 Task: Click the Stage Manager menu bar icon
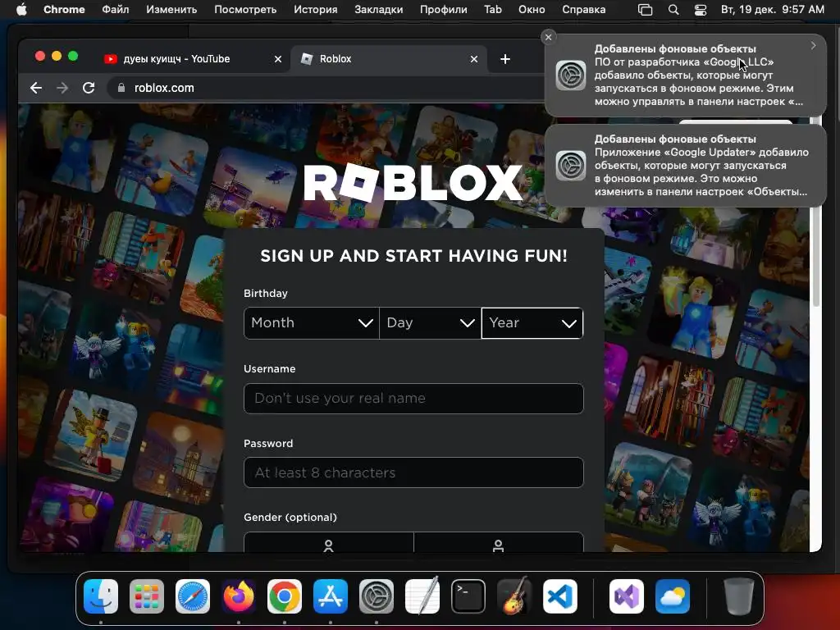646,10
